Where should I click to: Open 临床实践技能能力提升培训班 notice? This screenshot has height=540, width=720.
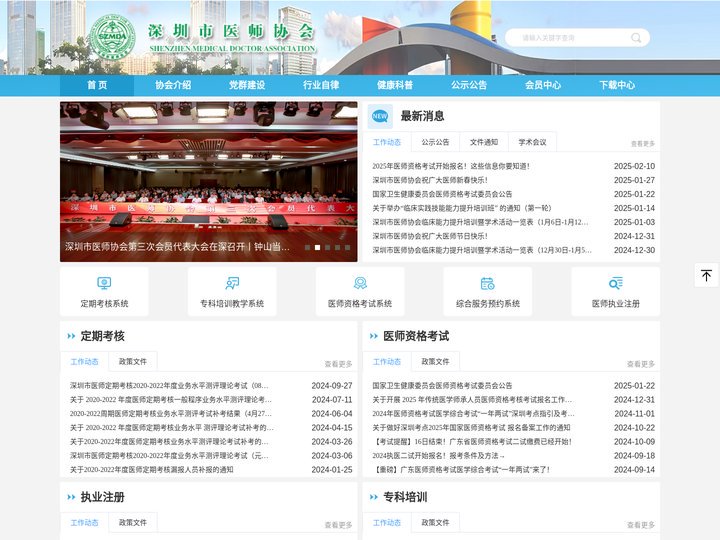pyautogui.click(x=461, y=208)
